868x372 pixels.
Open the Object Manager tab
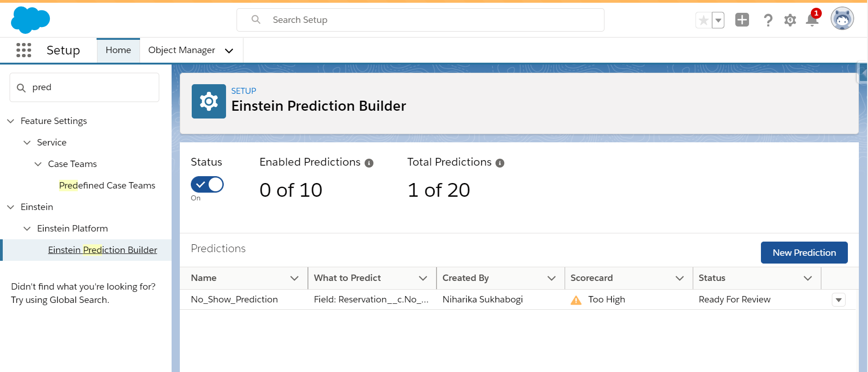[x=182, y=50]
